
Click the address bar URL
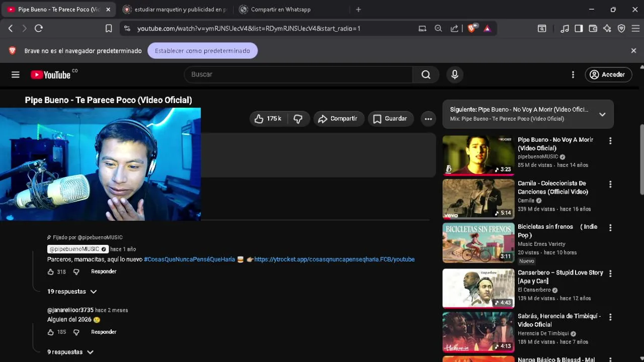pos(249,29)
